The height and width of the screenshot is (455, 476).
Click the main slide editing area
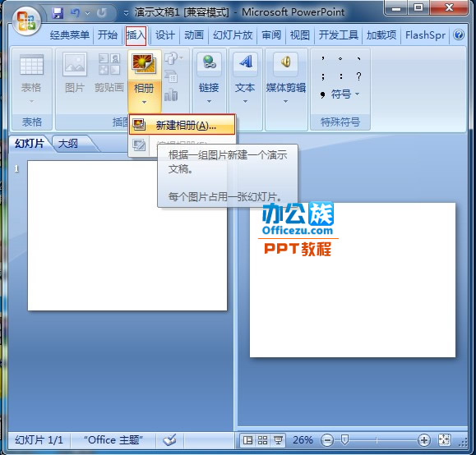[x=353, y=280]
